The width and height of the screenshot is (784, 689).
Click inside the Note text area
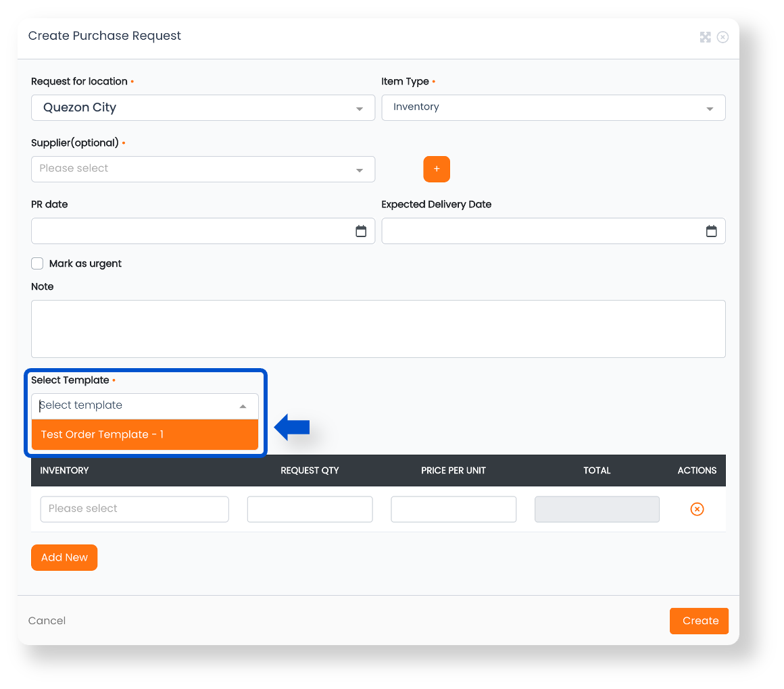(x=378, y=329)
